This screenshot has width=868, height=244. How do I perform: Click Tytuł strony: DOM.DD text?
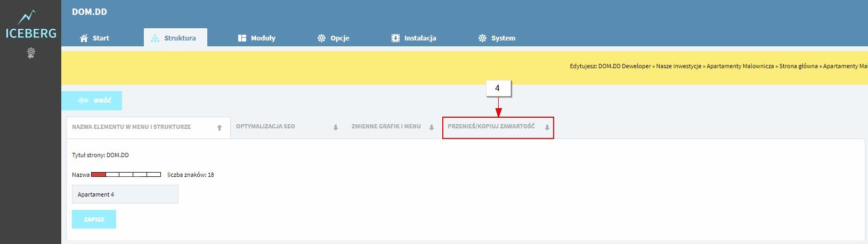pos(100,155)
